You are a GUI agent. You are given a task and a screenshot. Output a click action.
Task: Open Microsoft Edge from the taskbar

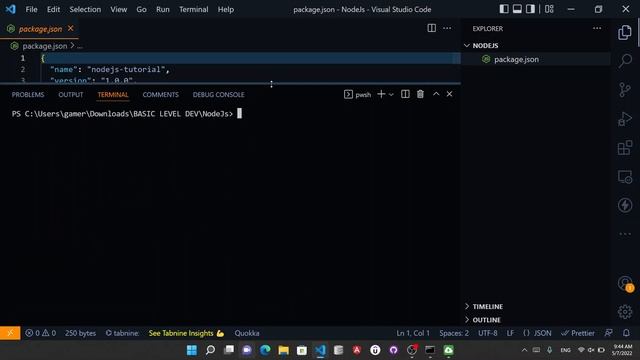click(x=265, y=350)
